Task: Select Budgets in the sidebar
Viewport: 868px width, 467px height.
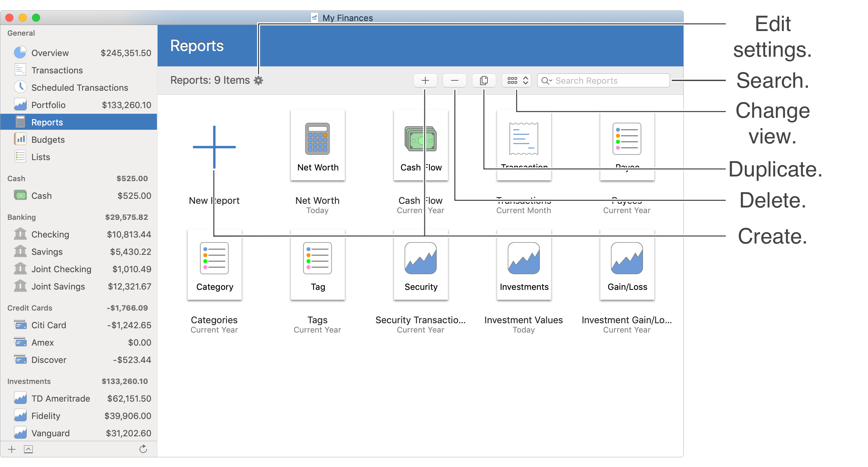Action: (48, 140)
